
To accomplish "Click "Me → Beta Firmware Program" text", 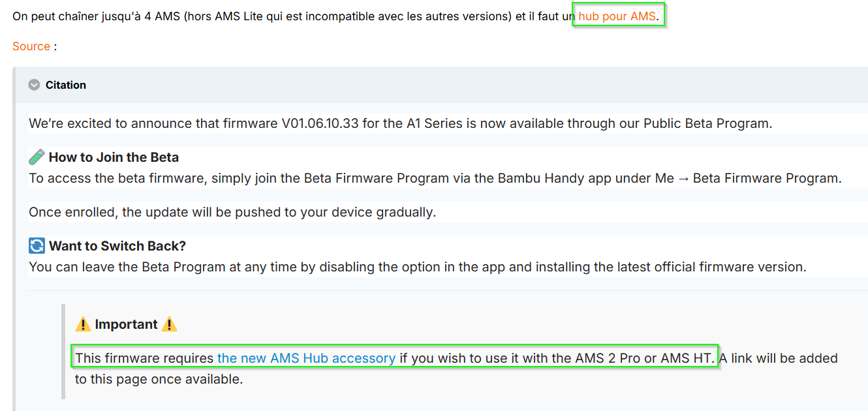I will 757,178.
